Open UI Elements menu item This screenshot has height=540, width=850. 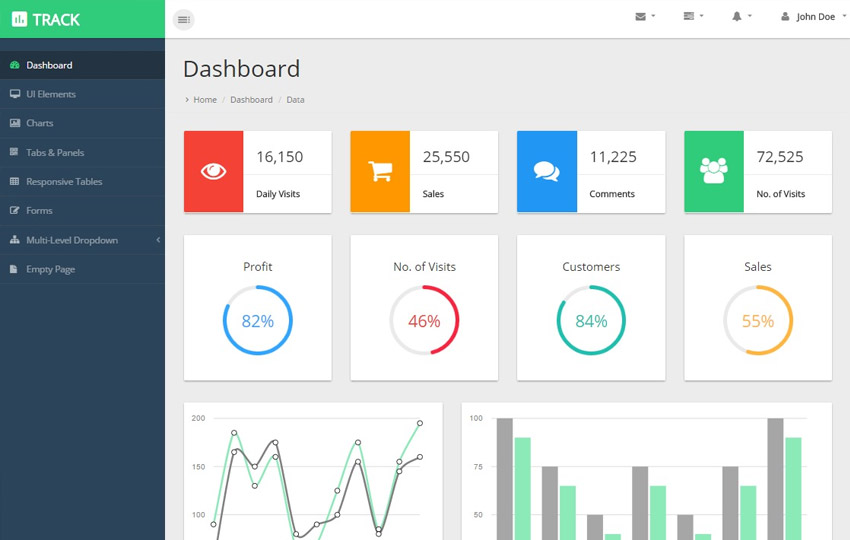tap(82, 94)
